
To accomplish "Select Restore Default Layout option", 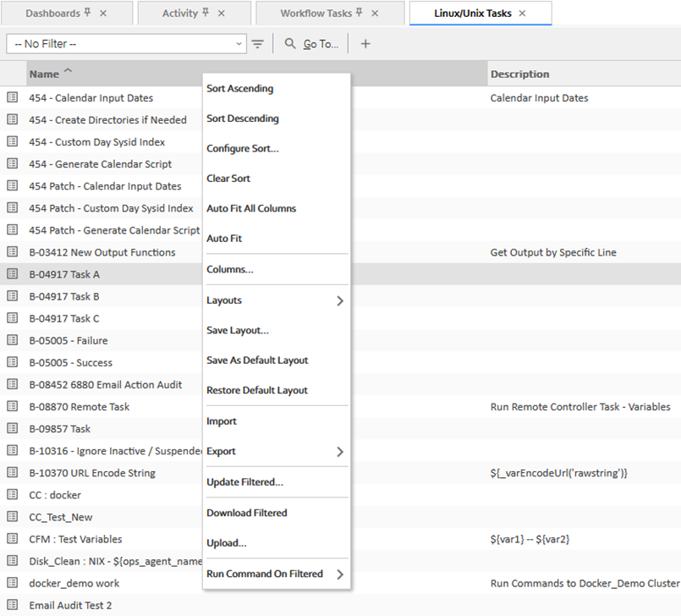I will coord(257,390).
